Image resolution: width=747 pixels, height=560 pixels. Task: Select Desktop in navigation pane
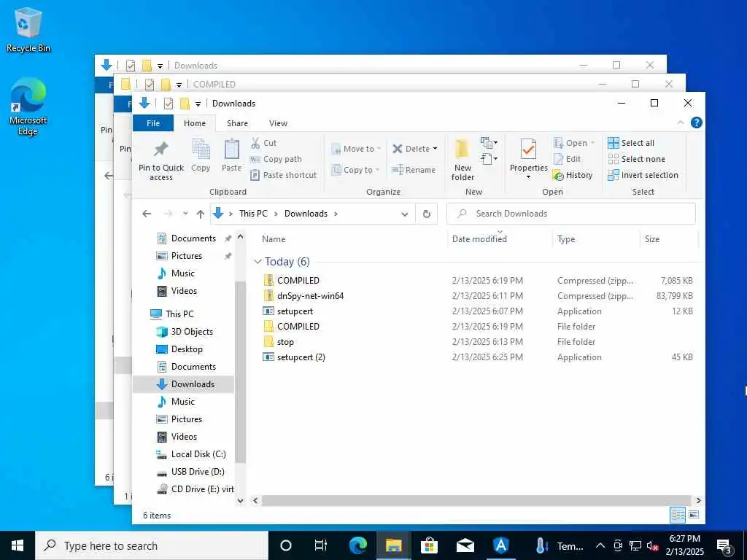[x=187, y=349]
